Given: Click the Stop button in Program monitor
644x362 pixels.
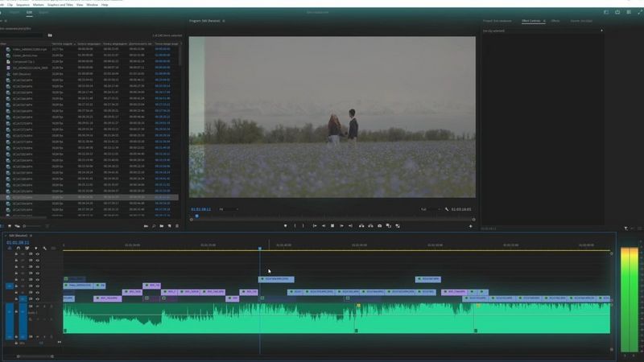Looking at the screenshot, I should point(332,226).
